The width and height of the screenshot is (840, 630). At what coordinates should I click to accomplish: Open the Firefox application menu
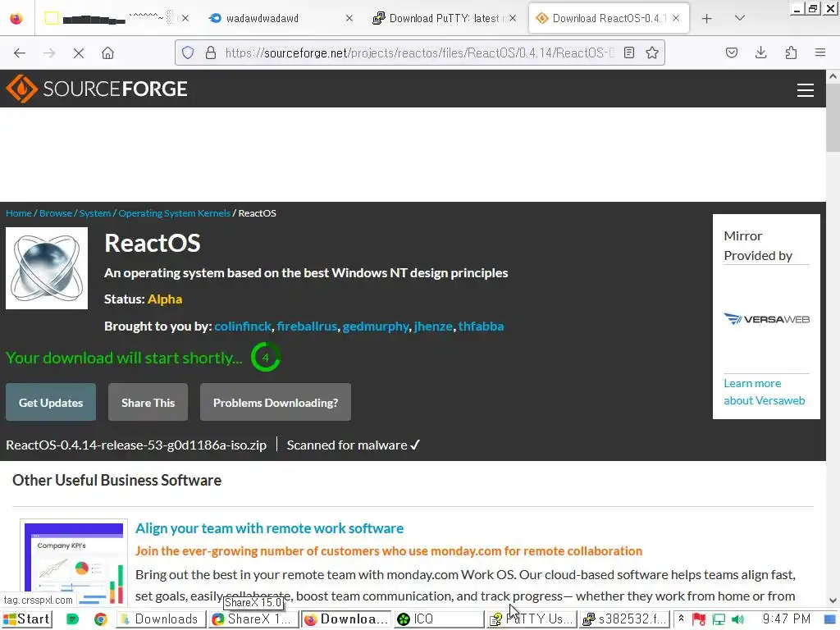click(x=820, y=52)
